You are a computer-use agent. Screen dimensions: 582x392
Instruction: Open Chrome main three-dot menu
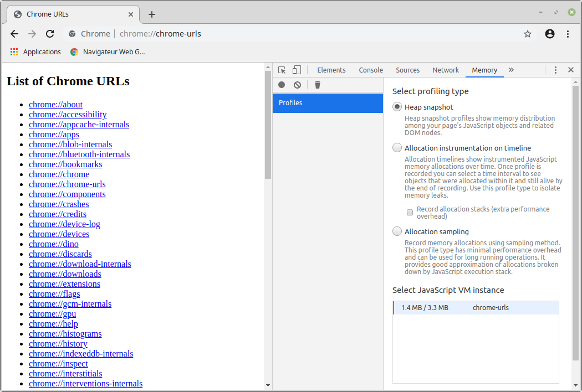click(568, 34)
